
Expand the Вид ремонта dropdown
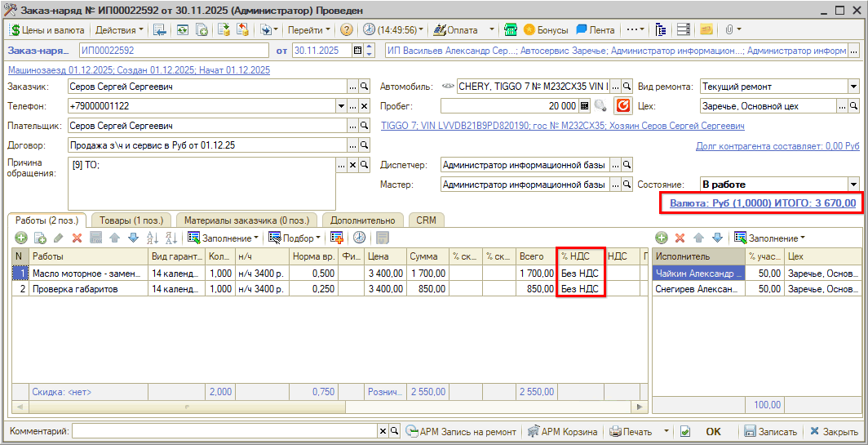click(x=853, y=87)
